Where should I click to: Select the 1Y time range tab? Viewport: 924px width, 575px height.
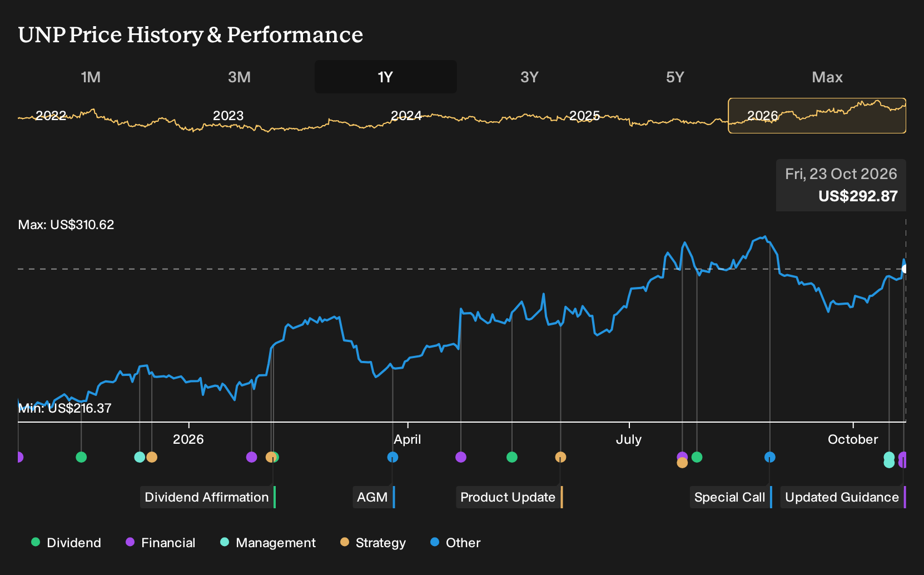coord(386,77)
